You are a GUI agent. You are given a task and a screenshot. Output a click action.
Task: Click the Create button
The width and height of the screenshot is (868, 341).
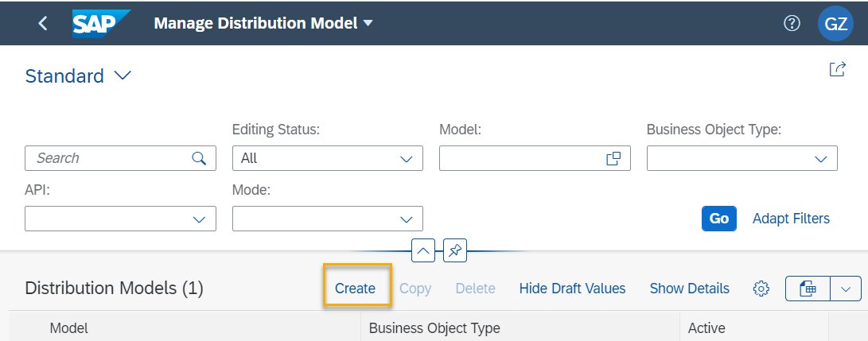tap(356, 289)
